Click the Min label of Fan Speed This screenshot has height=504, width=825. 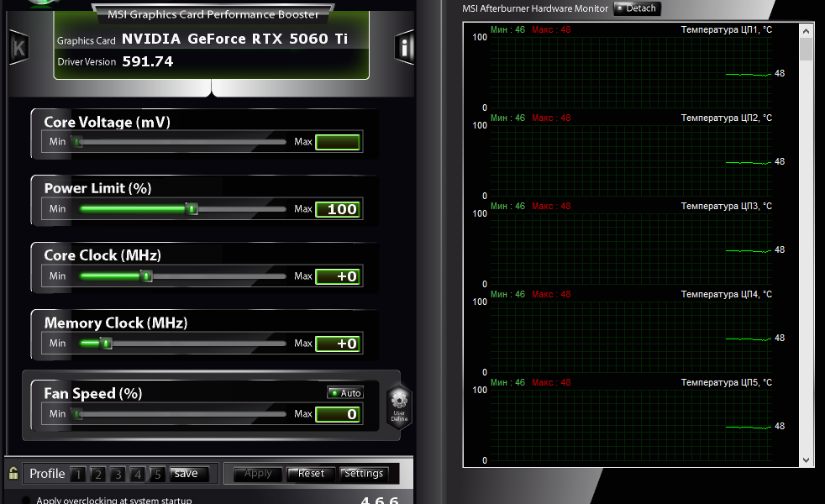[57, 414]
